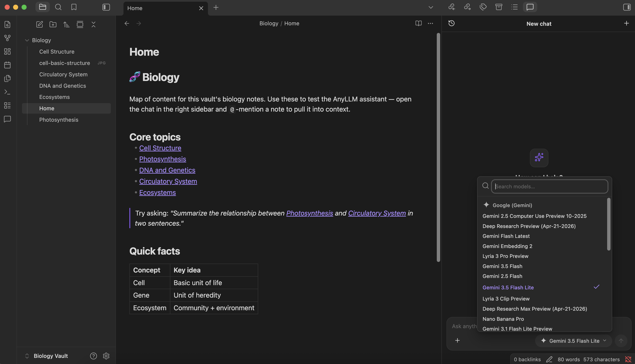Navigate back in note history
The width and height of the screenshot is (635, 364).
(127, 23)
